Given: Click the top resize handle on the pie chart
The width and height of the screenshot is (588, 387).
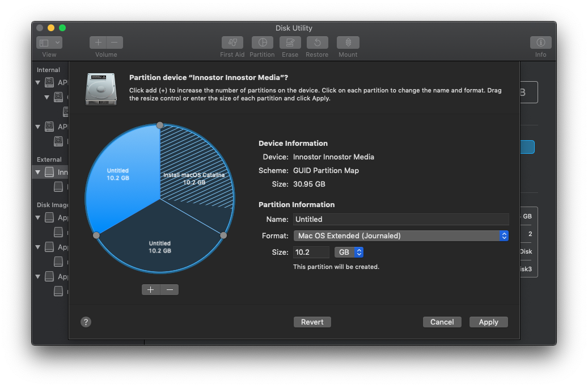Looking at the screenshot, I should 160,125.
